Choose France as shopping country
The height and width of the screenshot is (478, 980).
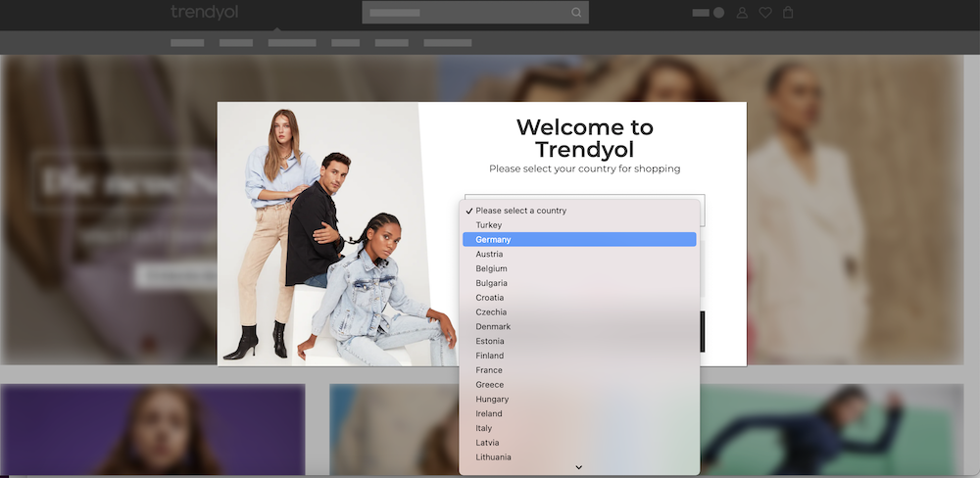point(579,370)
